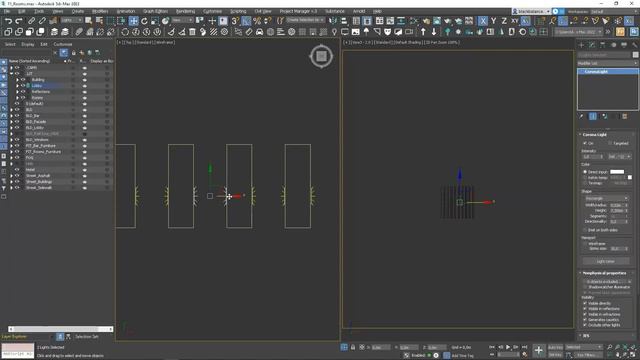
Task: Toggle eye visibility for Street_Asphalt layer
Action: pyautogui.click(x=17, y=176)
